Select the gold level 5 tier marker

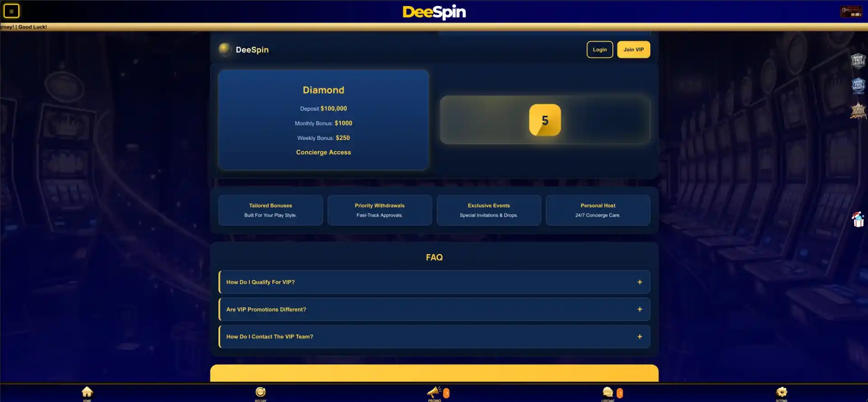pyautogui.click(x=545, y=120)
